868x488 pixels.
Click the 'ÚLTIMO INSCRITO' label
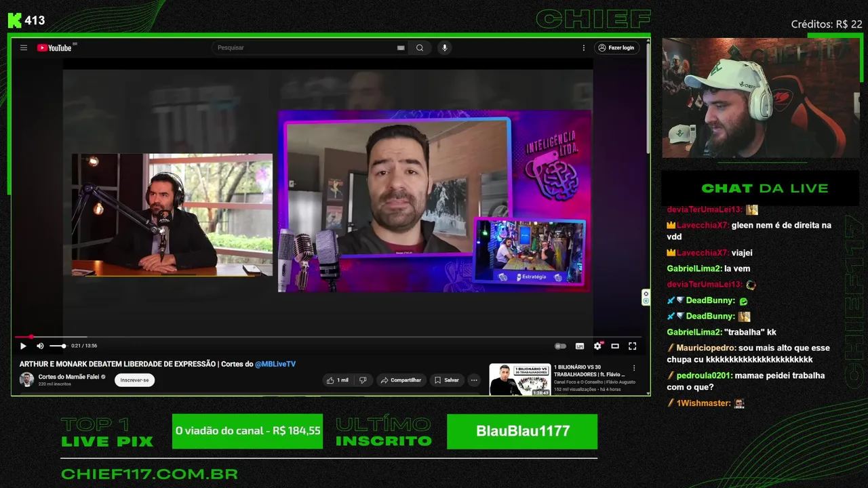[384, 432]
